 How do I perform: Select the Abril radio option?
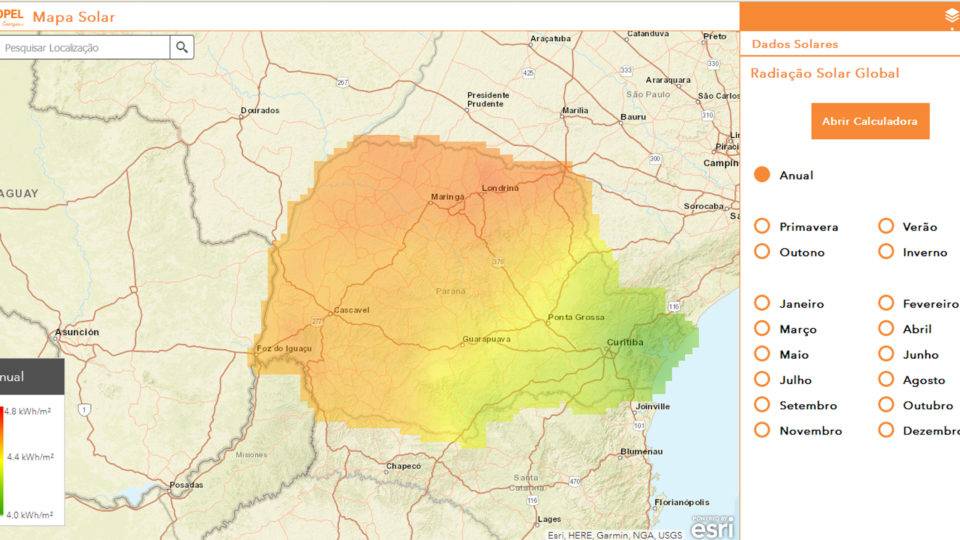[886, 329]
